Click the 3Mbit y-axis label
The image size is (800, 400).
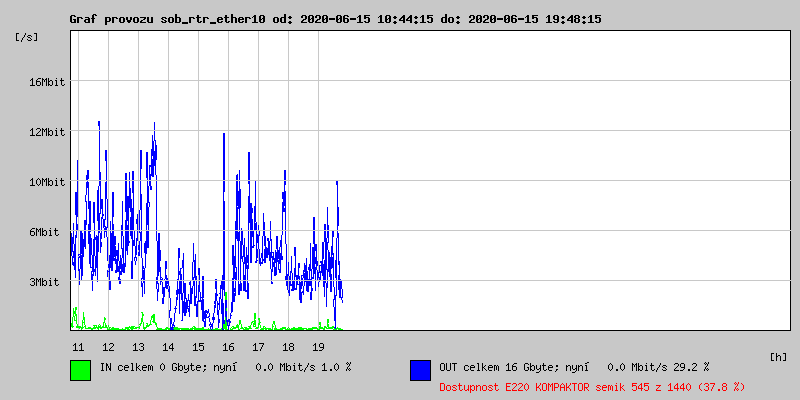50,282
